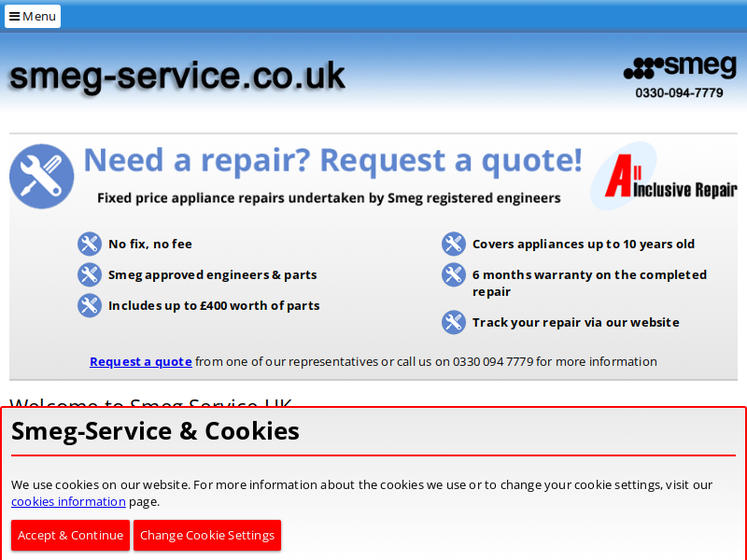Click the icon beside Covers appliances up to 10 years
Viewport: 747px width, 560px height.
454,244
